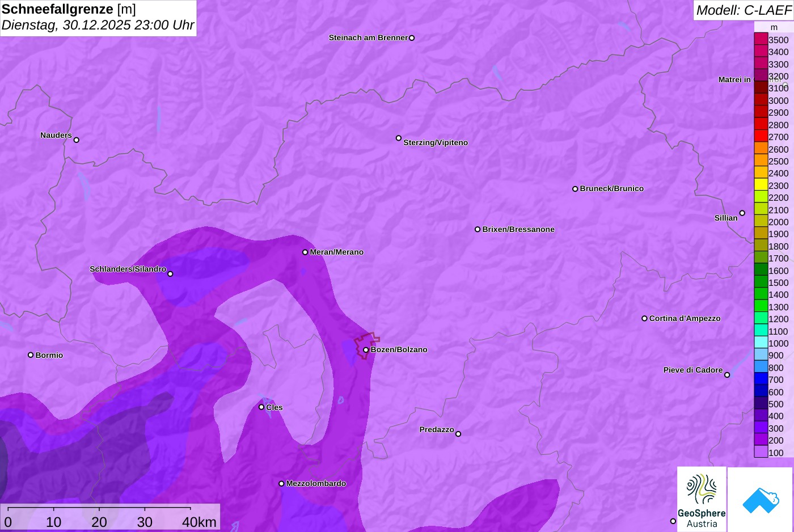Click the Meran/Merano label text
This screenshot has width=794, height=532.
pyautogui.click(x=337, y=252)
